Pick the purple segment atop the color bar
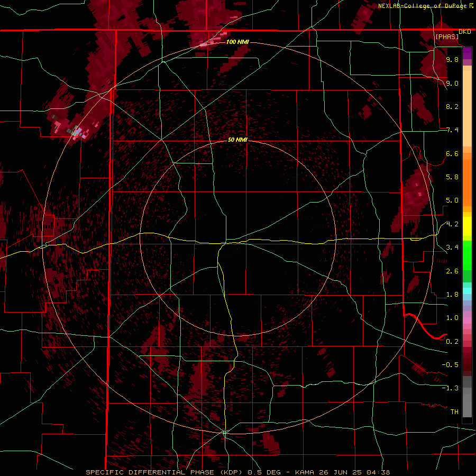This screenshot has width=476, height=476. (x=467, y=53)
